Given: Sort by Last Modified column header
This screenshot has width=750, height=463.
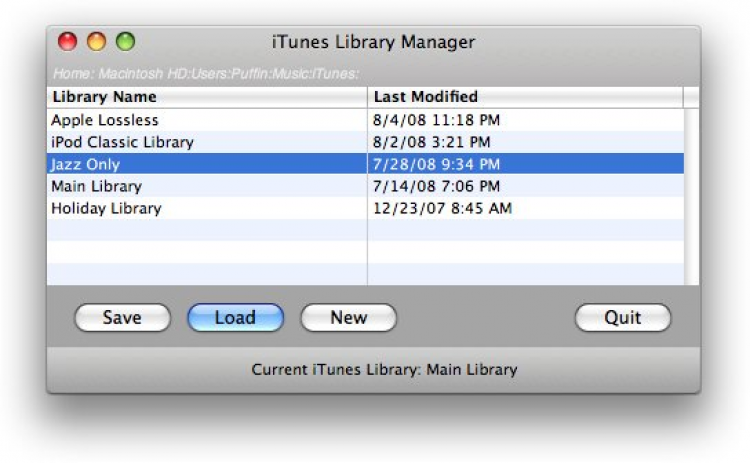Looking at the screenshot, I should [525, 97].
